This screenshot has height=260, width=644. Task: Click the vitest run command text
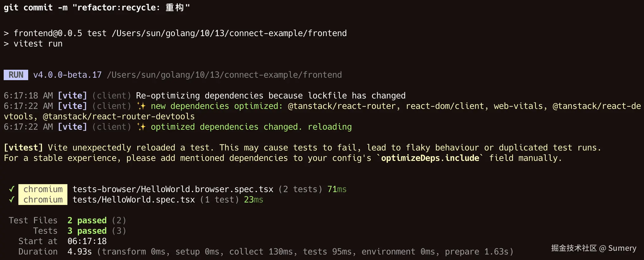click(38, 44)
